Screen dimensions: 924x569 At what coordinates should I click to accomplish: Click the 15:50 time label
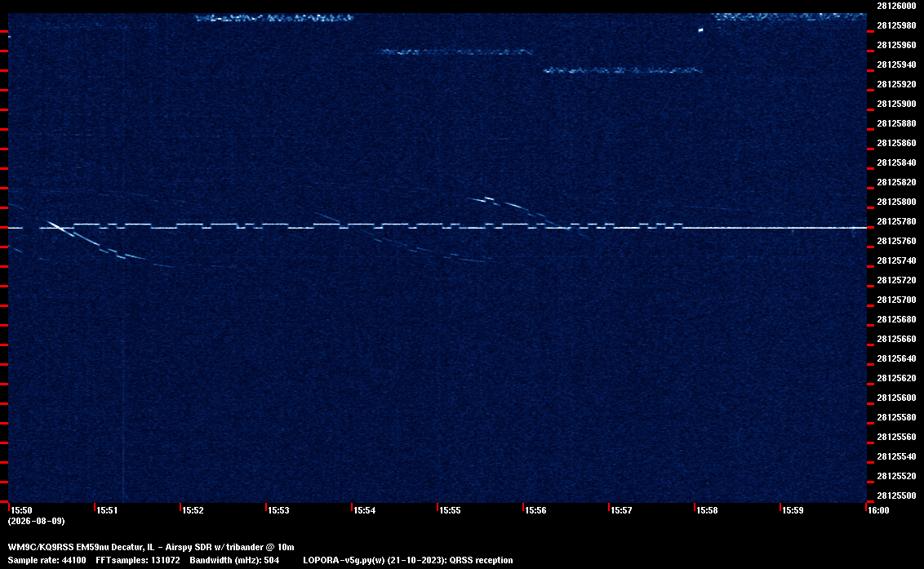click(22, 510)
